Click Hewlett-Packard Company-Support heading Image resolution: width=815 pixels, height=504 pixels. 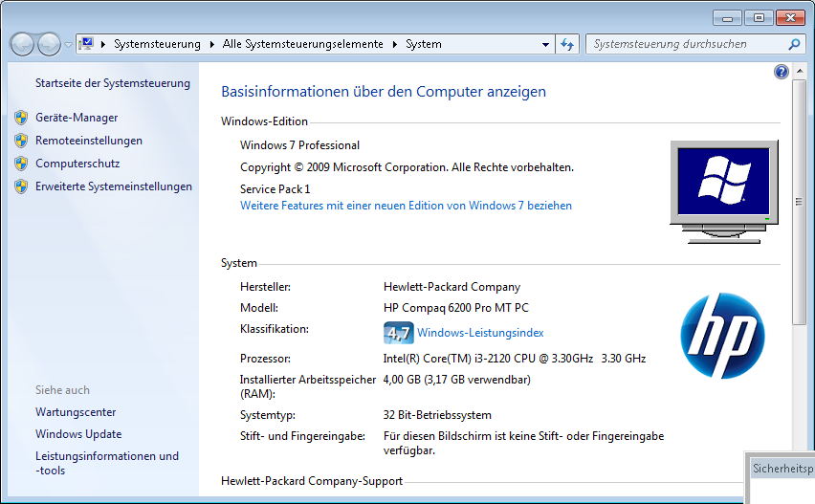coord(312,481)
